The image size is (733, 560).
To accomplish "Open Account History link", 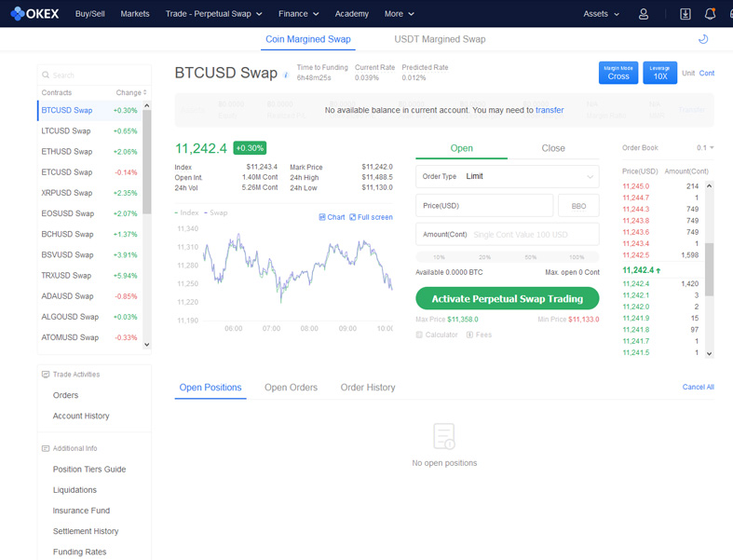I will tap(81, 416).
